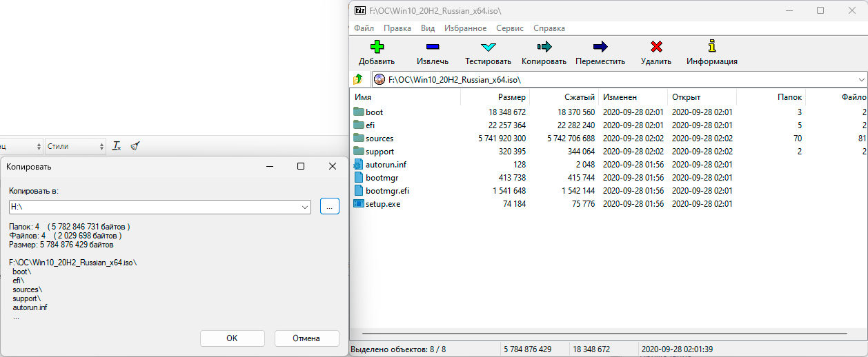
Task: Open the Сервис menu
Action: pos(510,28)
